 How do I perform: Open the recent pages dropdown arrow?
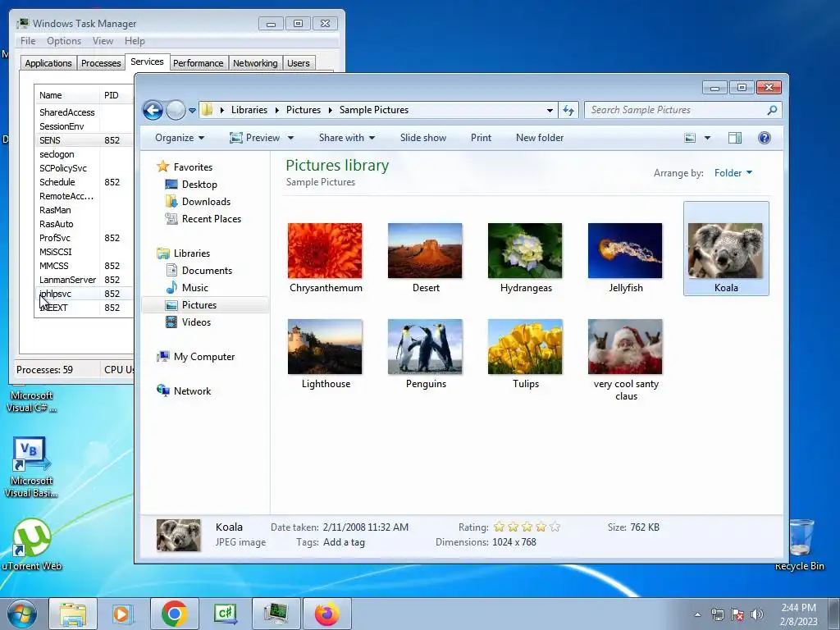pyautogui.click(x=192, y=111)
